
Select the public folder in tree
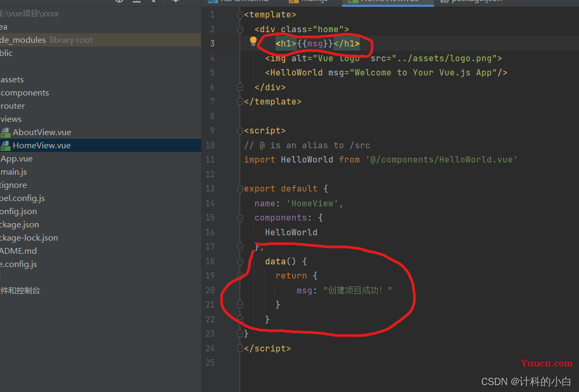(x=6, y=53)
